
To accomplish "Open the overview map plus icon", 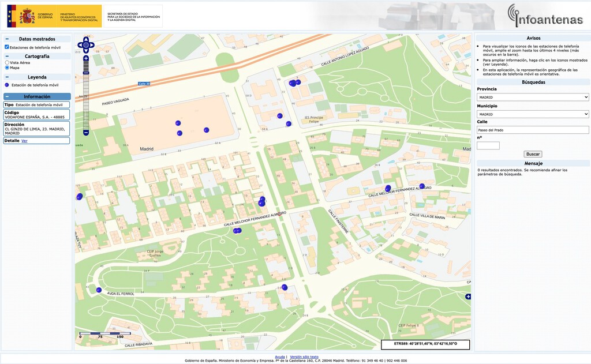I will click(467, 297).
